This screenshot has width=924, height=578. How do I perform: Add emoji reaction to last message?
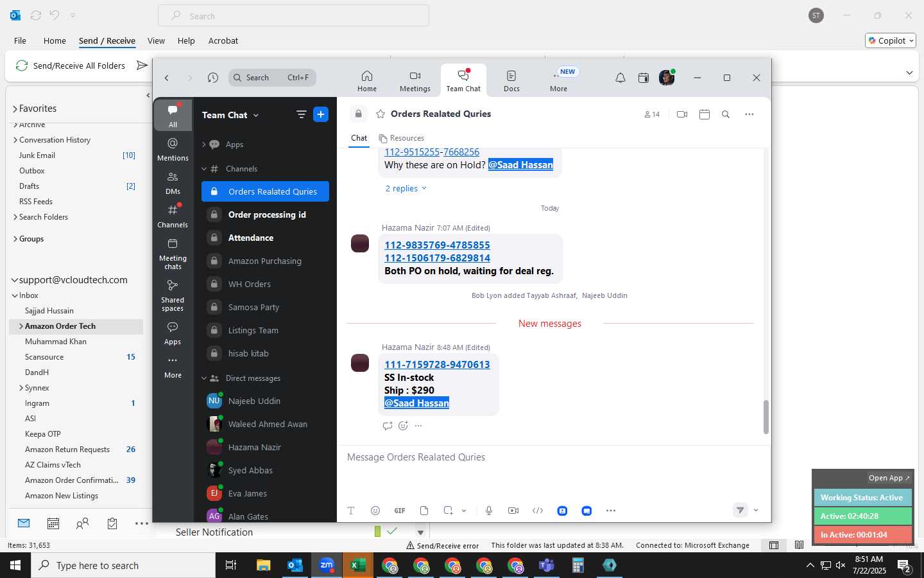[x=403, y=426]
